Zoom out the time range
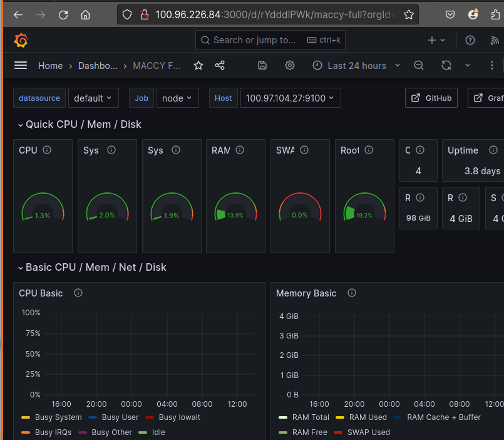 (418, 66)
